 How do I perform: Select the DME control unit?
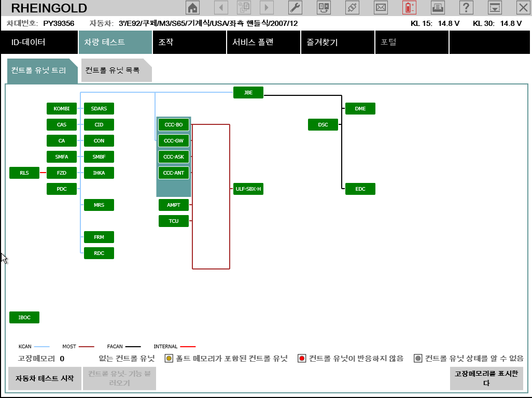(x=360, y=108)
